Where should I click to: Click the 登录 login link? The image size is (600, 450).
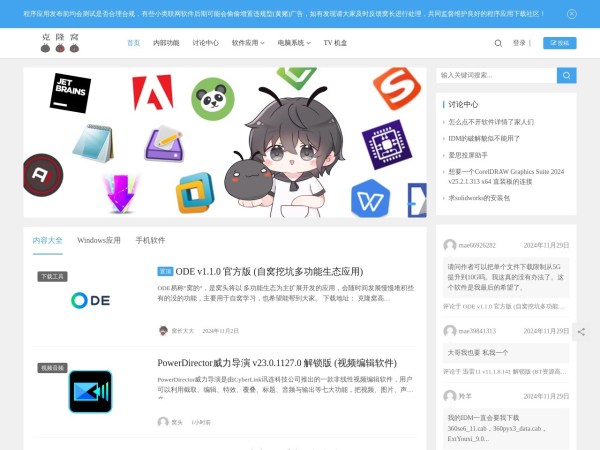click(x=520, y=43)
